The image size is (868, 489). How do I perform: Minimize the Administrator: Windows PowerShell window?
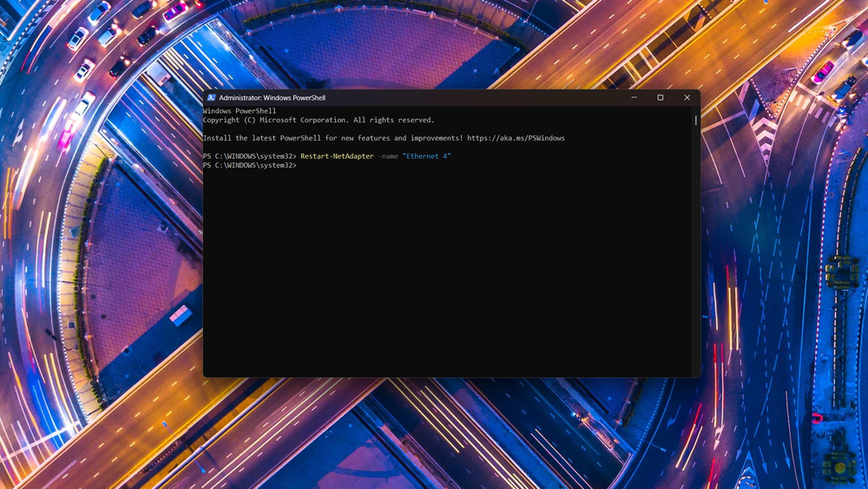point(635,97)
